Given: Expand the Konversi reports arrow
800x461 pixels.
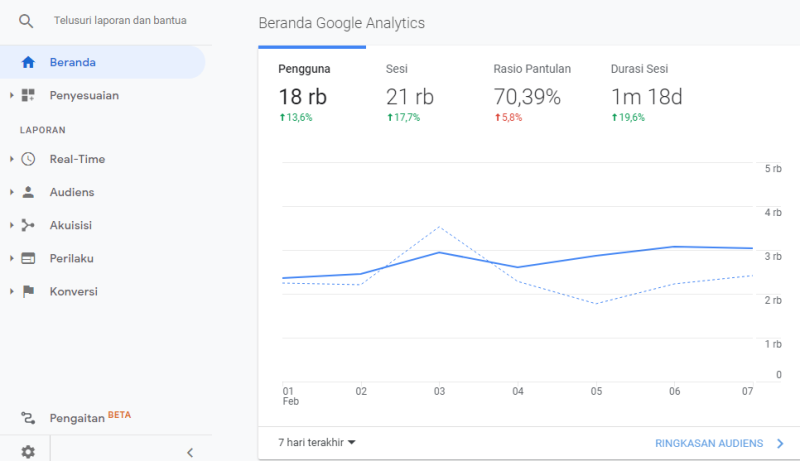Looking at the screenshot, I should coord(11,292).
